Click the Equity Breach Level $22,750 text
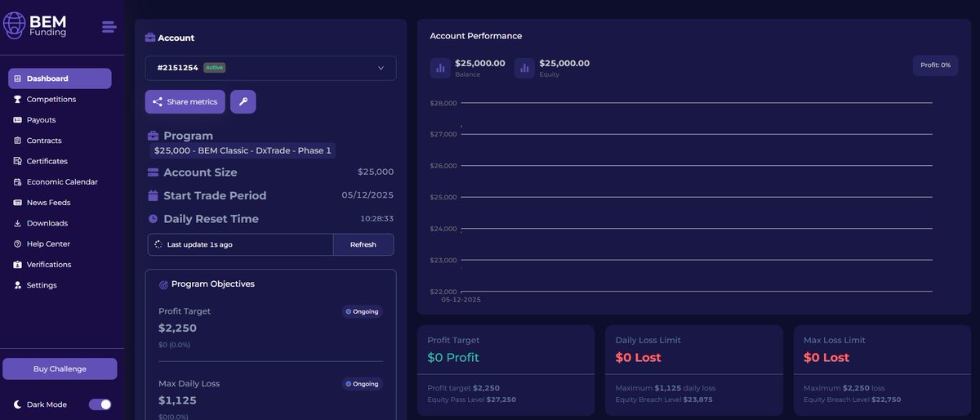 coord(853,400)
